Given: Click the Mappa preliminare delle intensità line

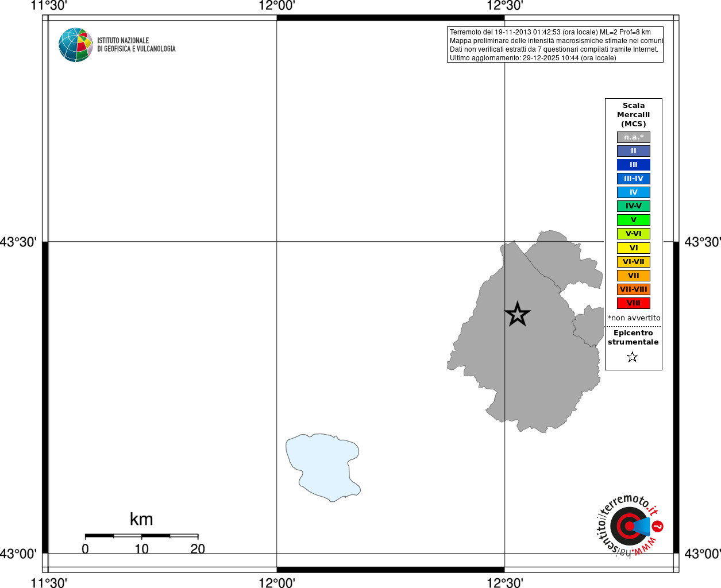Looking at the screenshot, I should [556, 41].
